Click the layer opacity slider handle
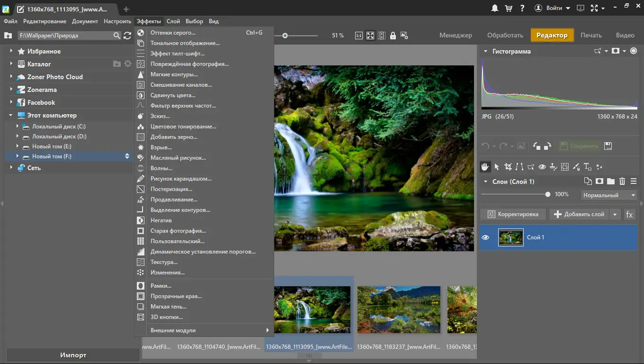The image size is (644, 364). [548, 194]
